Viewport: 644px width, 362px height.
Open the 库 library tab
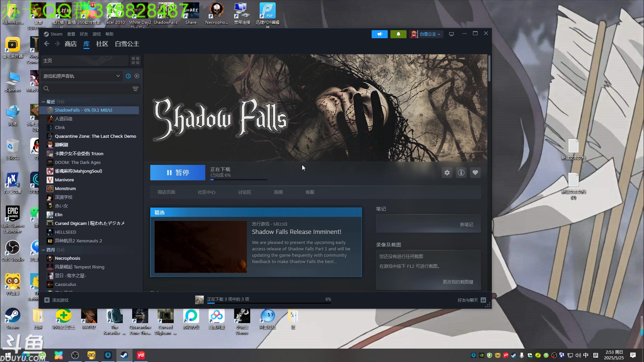[87, 44]
